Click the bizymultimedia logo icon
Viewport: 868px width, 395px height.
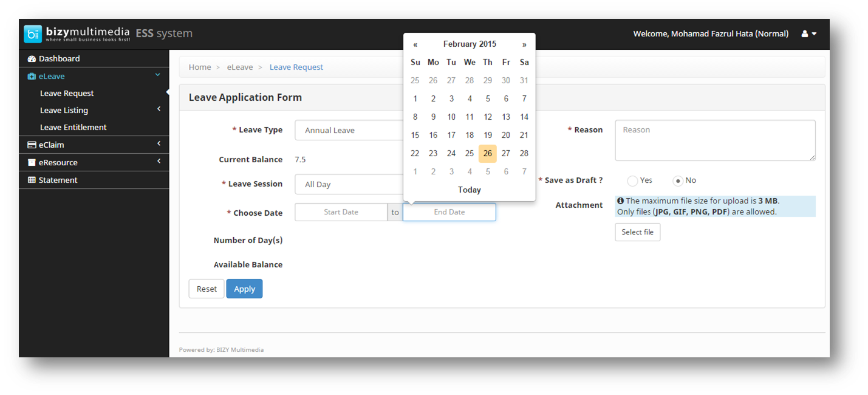click(x=33, y=34)
